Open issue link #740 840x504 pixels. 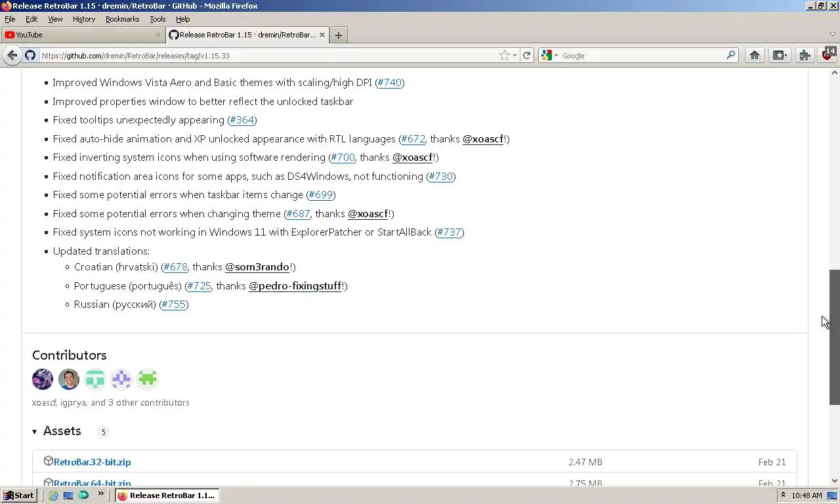point(390,83)
